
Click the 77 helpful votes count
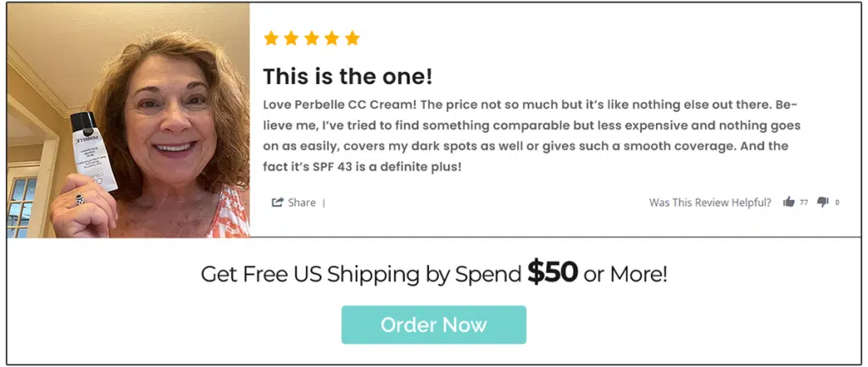tap(804, 203)
